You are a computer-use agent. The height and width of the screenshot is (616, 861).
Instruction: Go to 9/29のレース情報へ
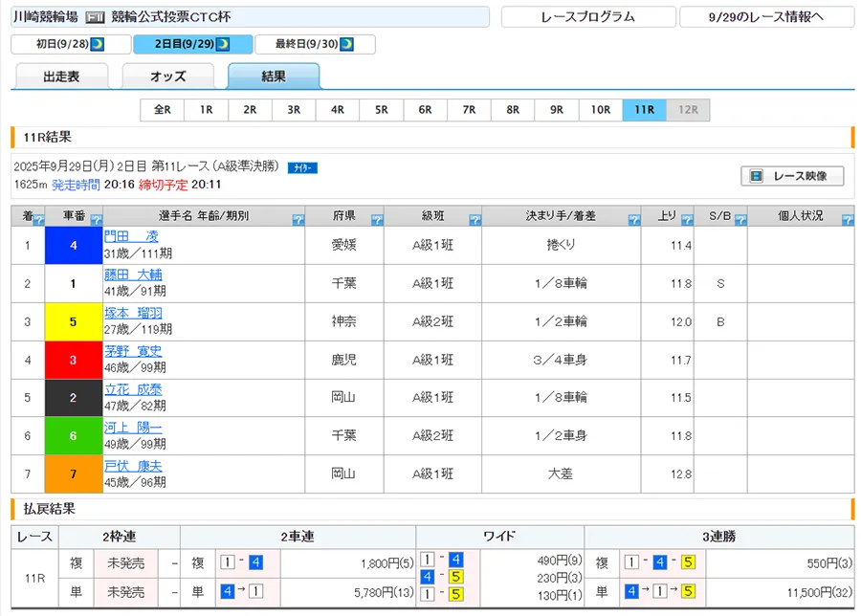click(x=766, y=17)
